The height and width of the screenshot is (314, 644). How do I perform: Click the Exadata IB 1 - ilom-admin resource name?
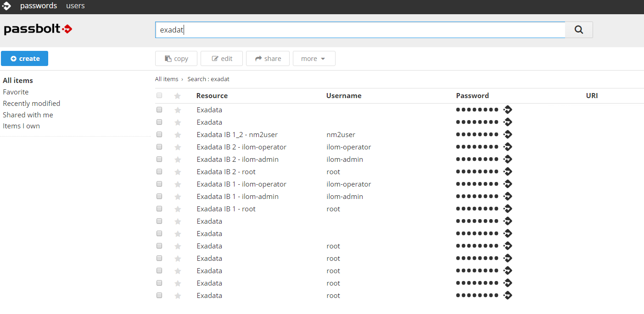point(237,197)
